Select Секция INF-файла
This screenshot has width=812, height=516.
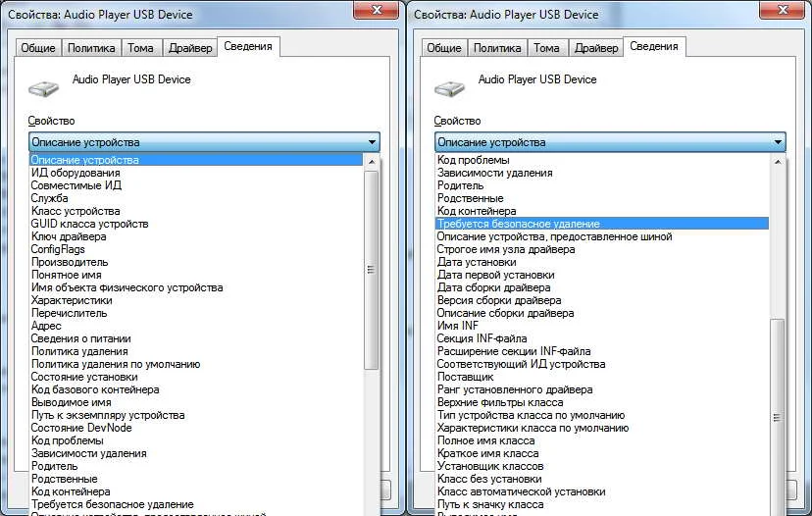point(602,338)
